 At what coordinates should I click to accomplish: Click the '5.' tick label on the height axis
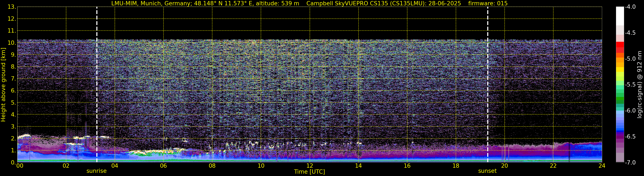click(13, 103)
